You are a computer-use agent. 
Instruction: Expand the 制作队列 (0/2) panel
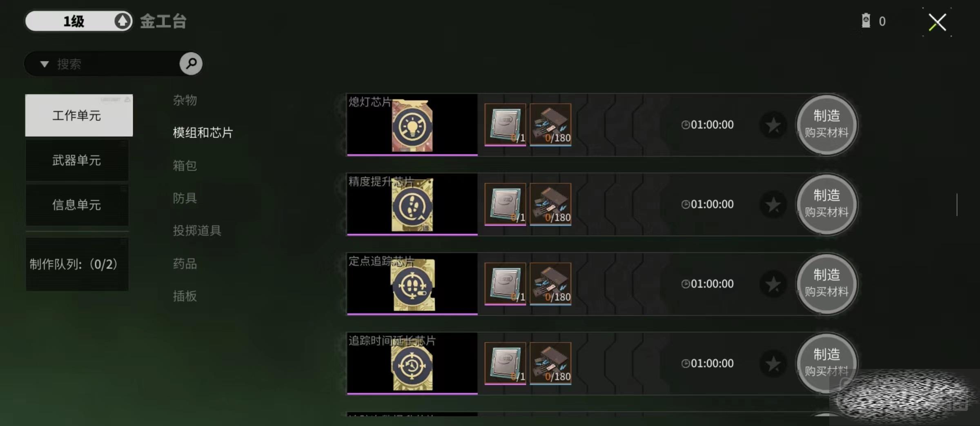[x=77, y=264]
